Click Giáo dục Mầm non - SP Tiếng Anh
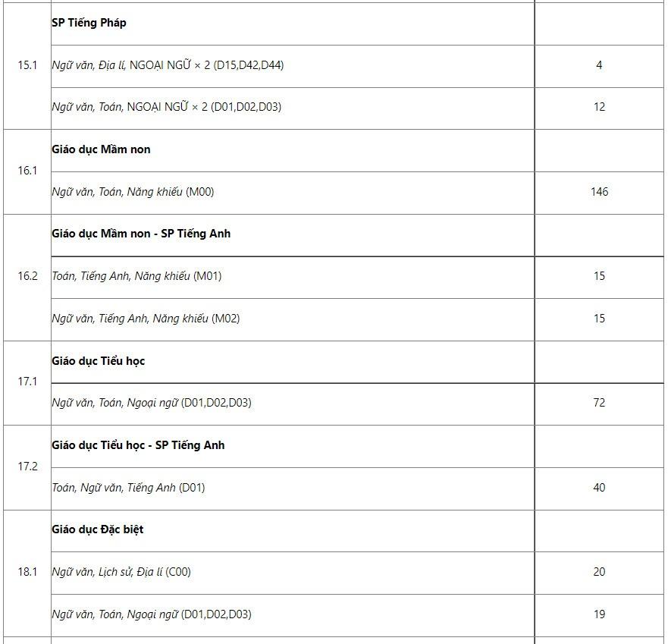671x644 pixels. (141, 234)
